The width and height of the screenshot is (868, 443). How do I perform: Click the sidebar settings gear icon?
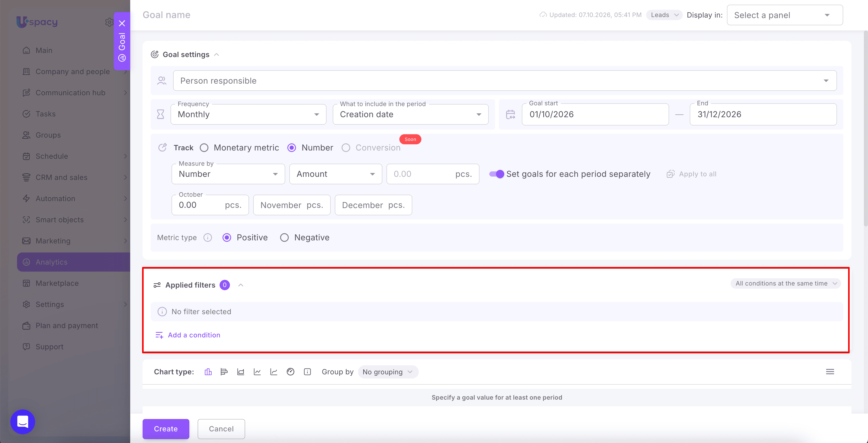pyautogui.click(x=109, y=22)
